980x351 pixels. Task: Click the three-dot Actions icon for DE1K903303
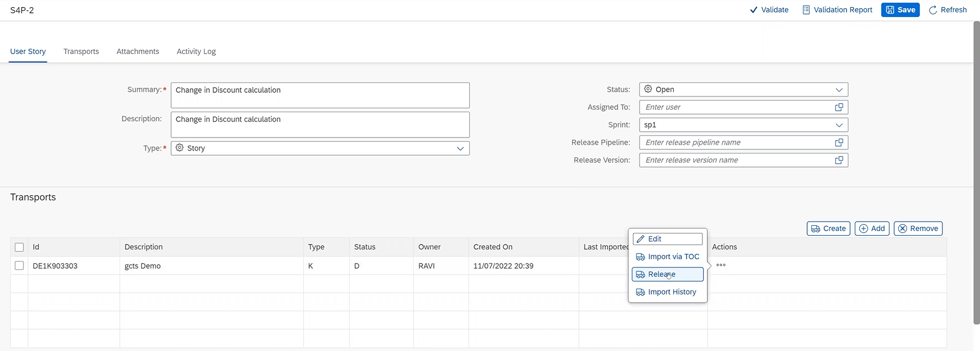pos(721,265)
